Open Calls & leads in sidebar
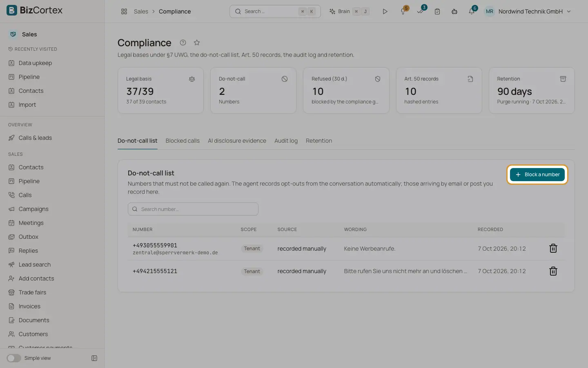The height and width of the screenshot is (368, 588). pyautogui.click(x=35, y=138)
